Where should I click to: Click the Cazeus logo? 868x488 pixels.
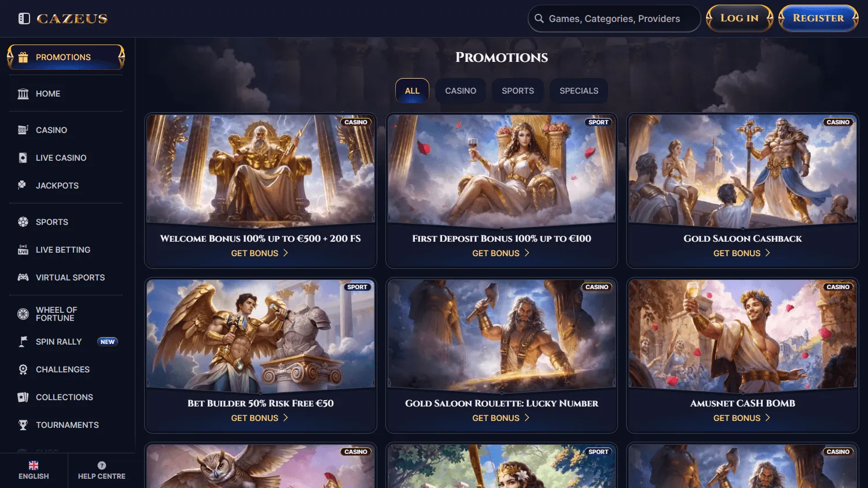(72, 19)
